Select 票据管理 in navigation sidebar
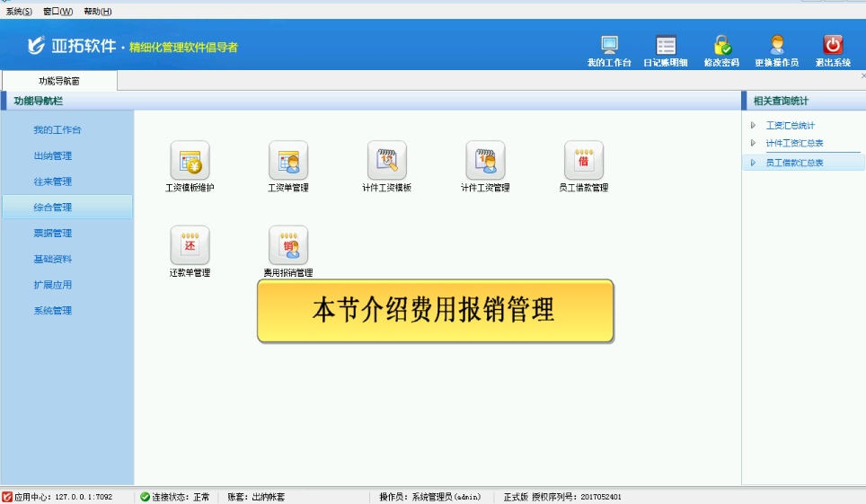Viewport: 866px width, 504px height. pos(53,234)
